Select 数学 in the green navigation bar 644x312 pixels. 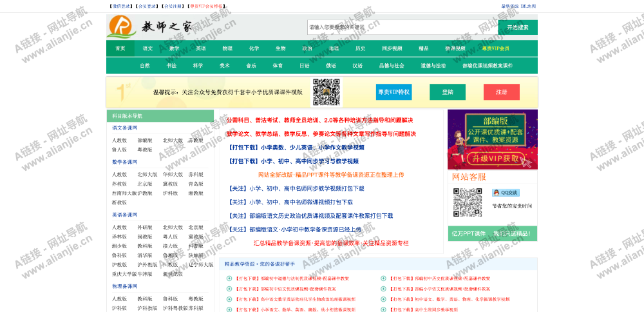click(174, 48)
